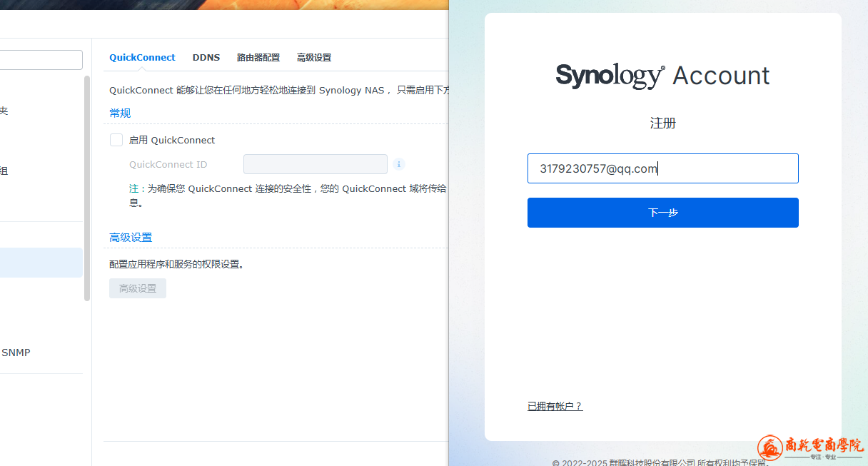Screen dimensions: 868x466
Task: Select the highlighted sidebar item
Action: [41, 263]
